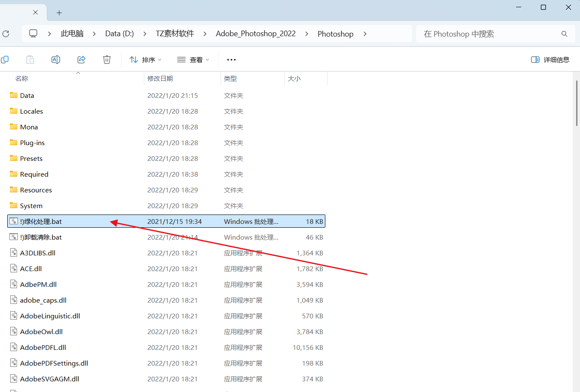The width and height of the screenshot is (580, 392).
Task: Click the Data folder icon
Action: pyautogui.click(x=14, y=95)
